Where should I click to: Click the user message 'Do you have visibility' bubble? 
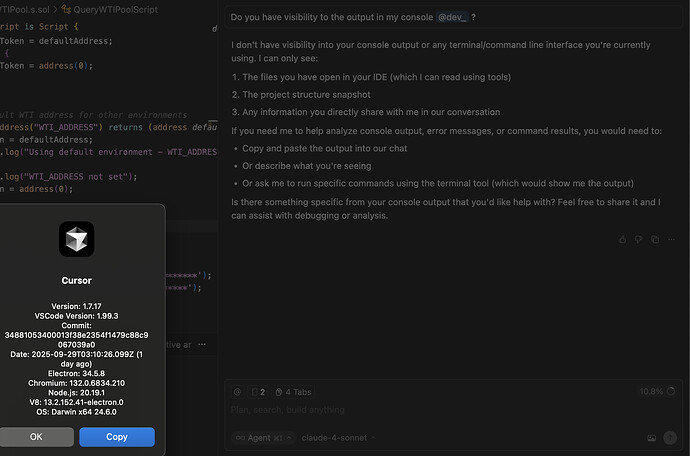pyautogui.click(x=453, y=17)
